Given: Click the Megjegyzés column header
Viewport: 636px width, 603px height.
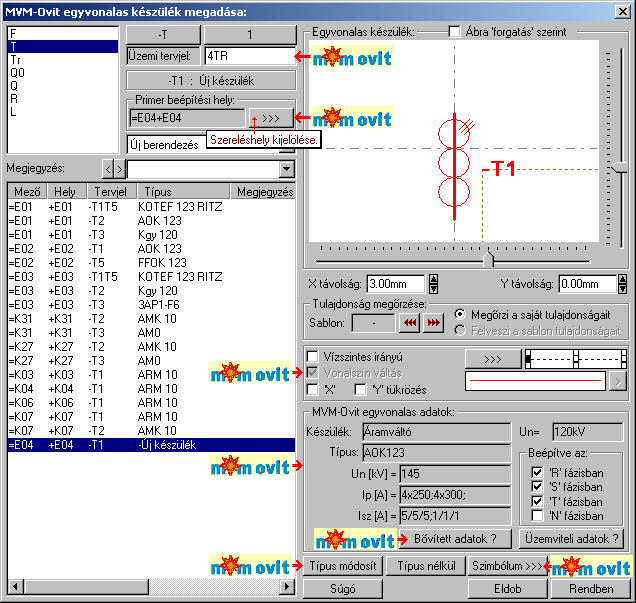Looking at the screenshot, I should click(x=263, y=191).
